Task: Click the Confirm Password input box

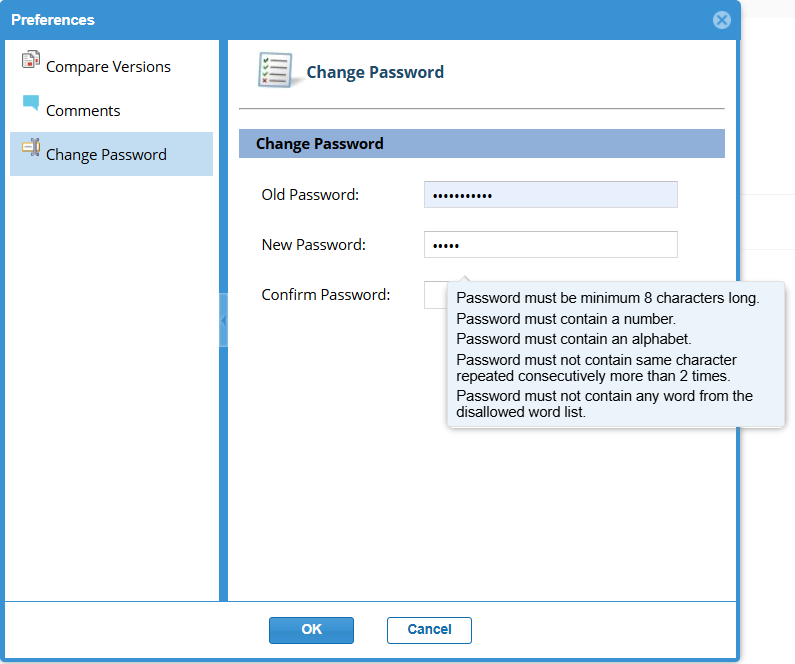Action: click(x=435, y=295)
